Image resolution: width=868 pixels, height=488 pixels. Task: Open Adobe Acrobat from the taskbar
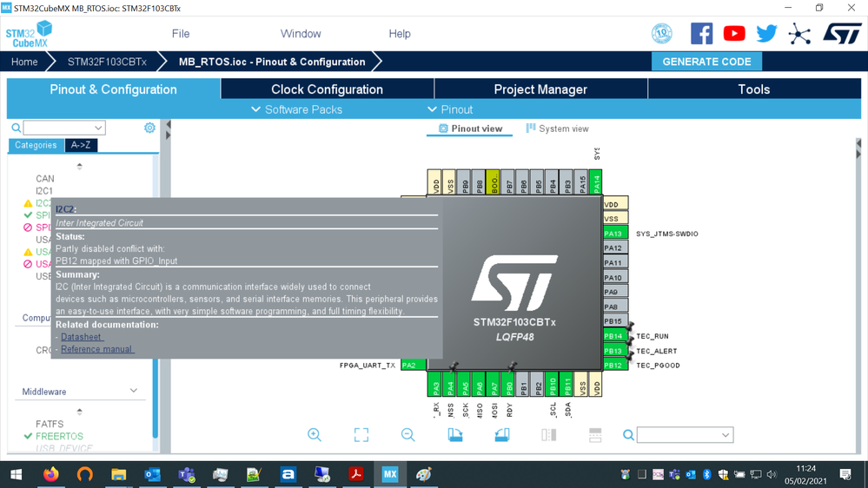356,474
